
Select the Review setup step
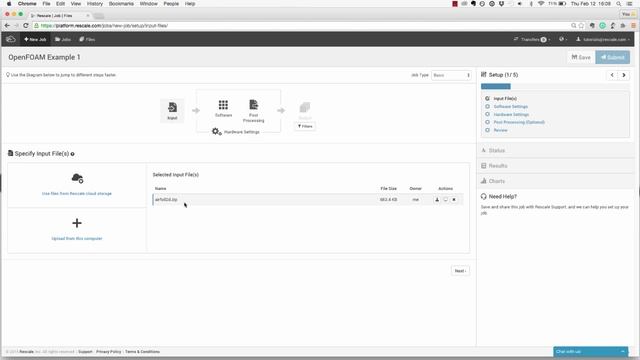pyautogui.click(x=500, y=130)
